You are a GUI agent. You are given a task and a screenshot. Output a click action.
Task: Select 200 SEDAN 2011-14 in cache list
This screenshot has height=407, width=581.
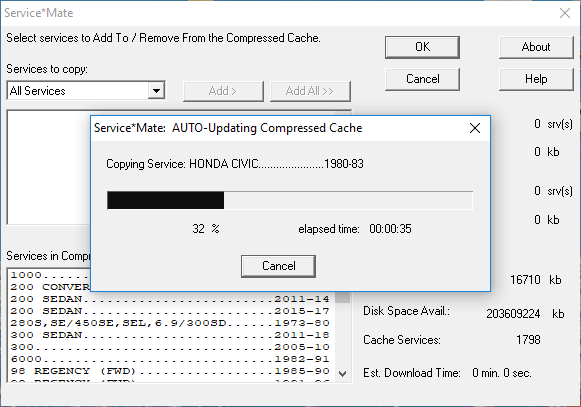click(170, 299)
